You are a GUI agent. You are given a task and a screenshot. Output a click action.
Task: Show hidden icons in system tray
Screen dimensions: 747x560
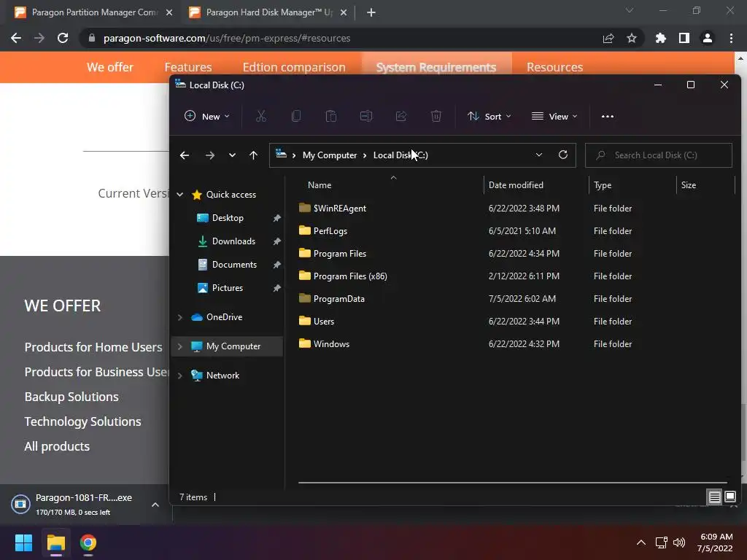tap(641, 542)
